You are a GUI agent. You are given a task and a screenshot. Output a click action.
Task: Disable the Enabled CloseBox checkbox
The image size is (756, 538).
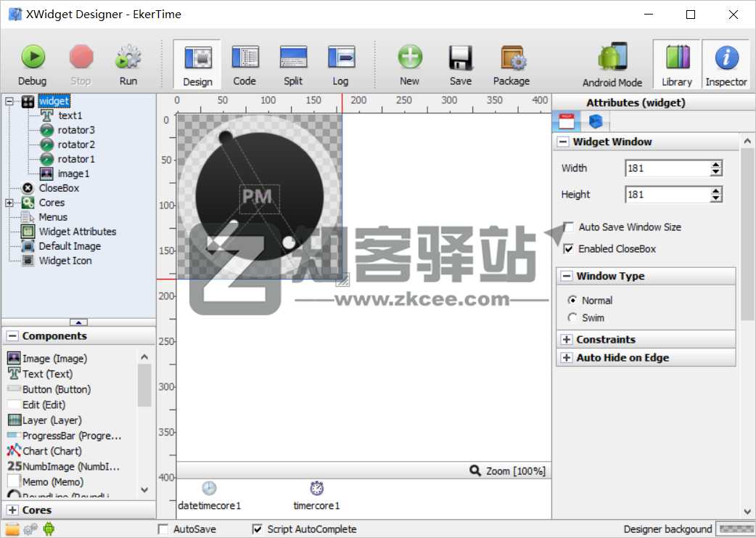pos(570,248)
